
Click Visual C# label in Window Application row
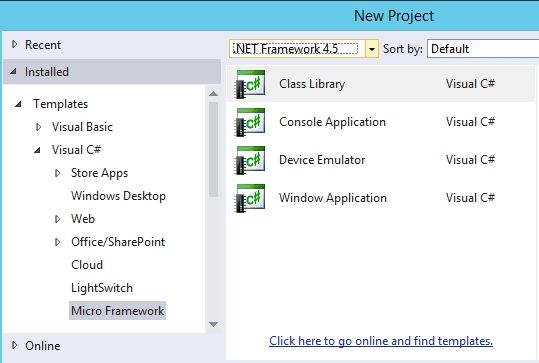[470, 198]
